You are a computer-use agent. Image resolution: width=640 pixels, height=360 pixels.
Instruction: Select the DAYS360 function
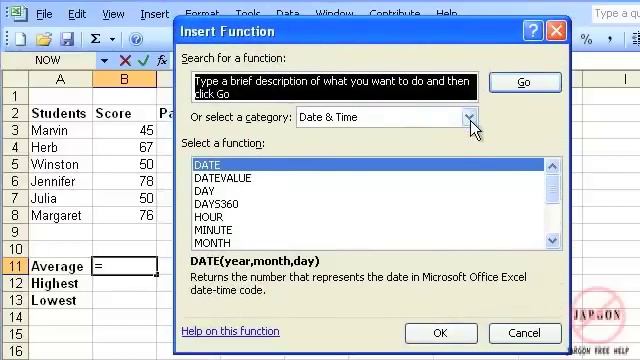pos(368,204)
